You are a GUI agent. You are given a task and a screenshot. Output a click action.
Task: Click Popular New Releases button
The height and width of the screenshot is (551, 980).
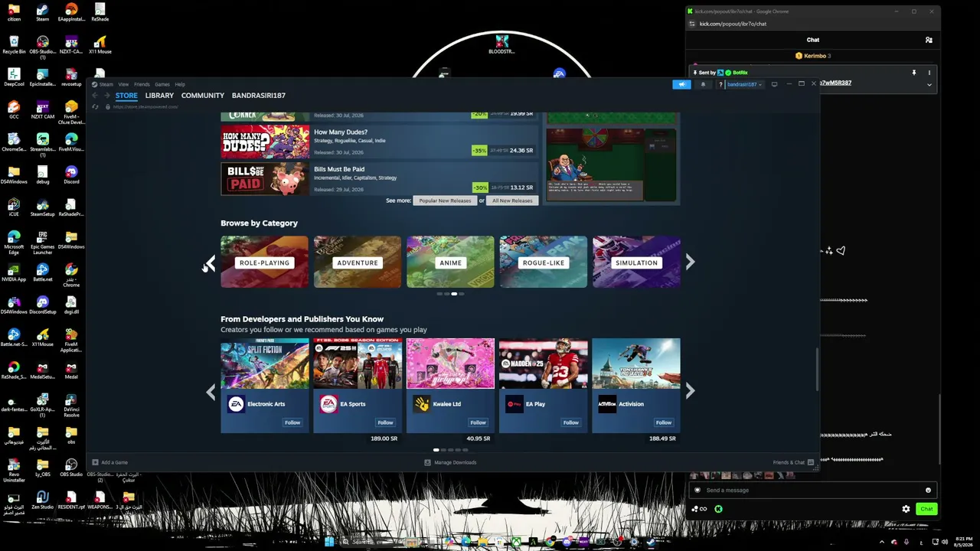click(x=444, y=201)
